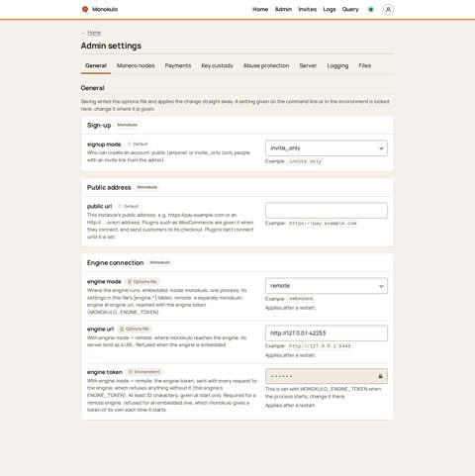This screenshot has height=476, width=475.
Task: Click the Monokulo badge beside Sign-up heading
Action: (127, 125)
